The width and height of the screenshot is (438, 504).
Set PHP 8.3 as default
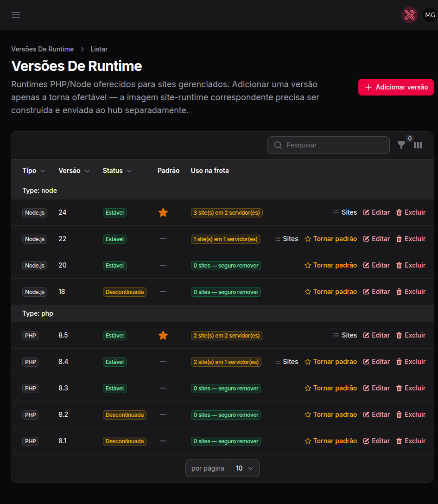click(x=330, y=388)
